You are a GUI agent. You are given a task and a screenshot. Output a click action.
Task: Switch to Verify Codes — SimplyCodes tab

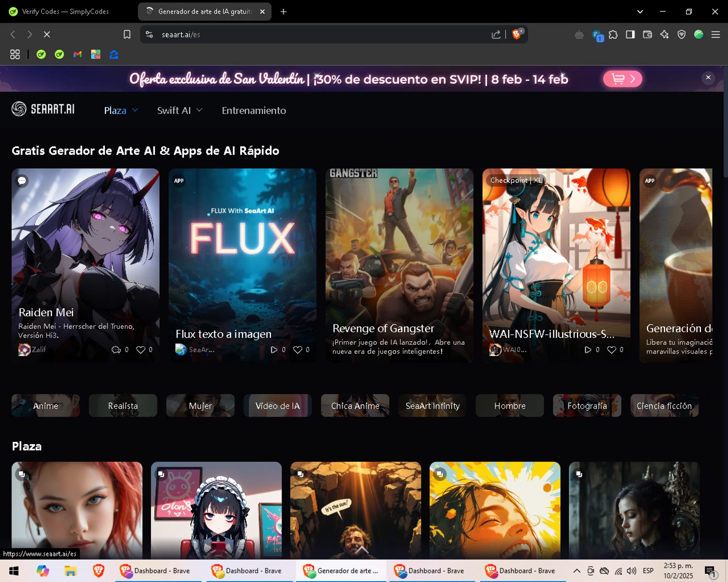[66, 12]
